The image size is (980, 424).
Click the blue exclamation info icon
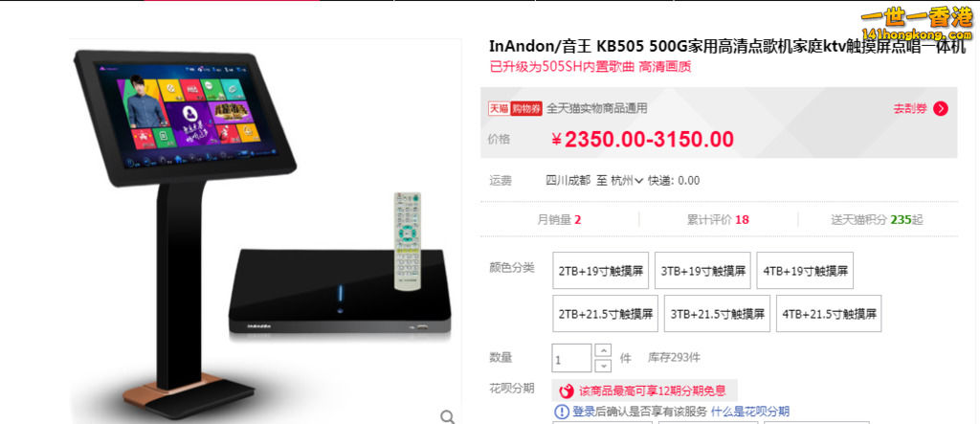[x=562, y=412]
